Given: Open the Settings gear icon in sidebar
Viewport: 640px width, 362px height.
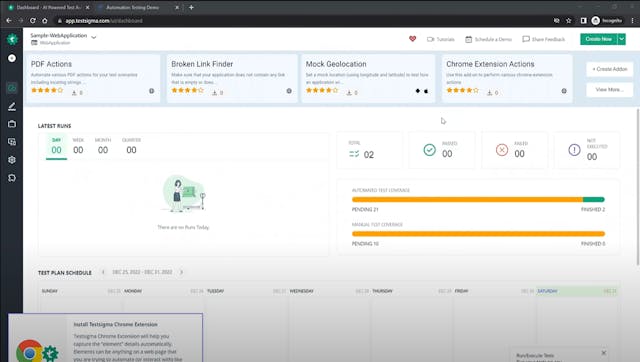Looking at the screenshot, I should tap(12, 160).
